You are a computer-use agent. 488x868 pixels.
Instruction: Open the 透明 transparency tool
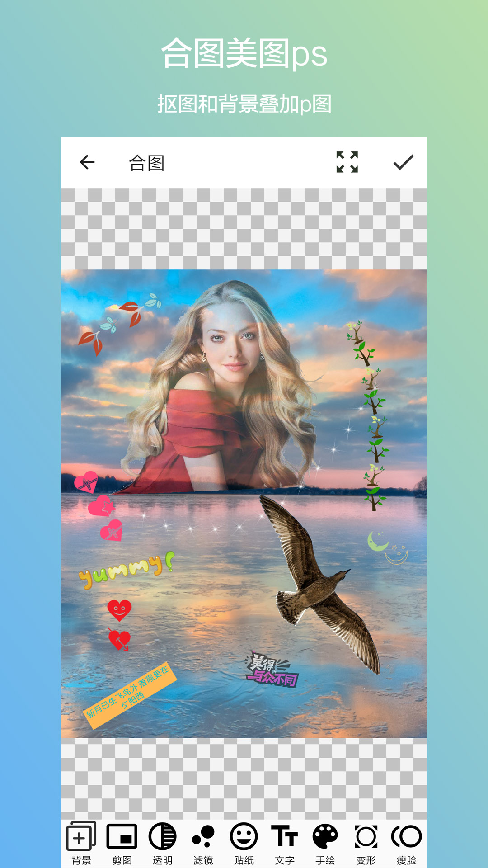click(x=163, y=843)
